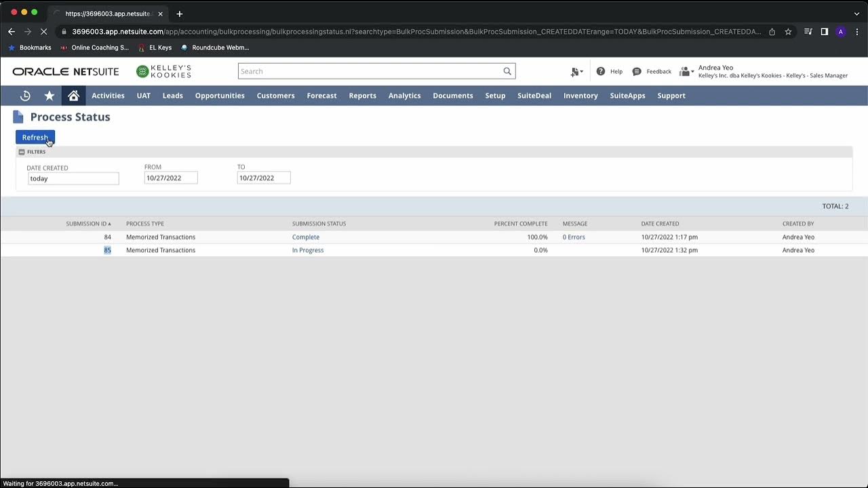
Task: Click the Date Created column header
Action: (x=660, y=224)
